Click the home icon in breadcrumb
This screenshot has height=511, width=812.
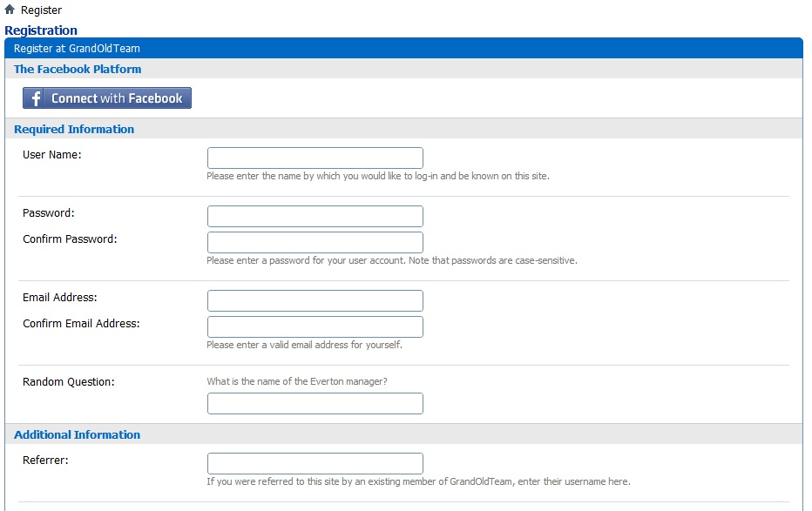click(x=10, y=10)
